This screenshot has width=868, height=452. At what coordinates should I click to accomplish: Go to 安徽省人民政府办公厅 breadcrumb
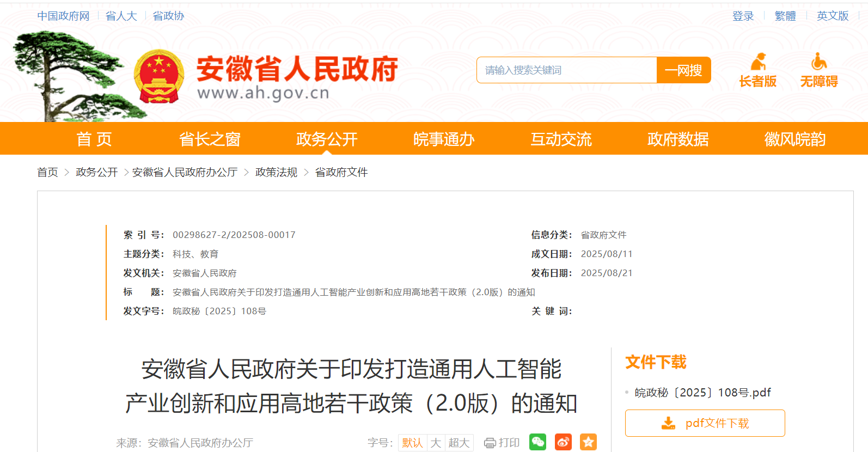pos(185,172)
